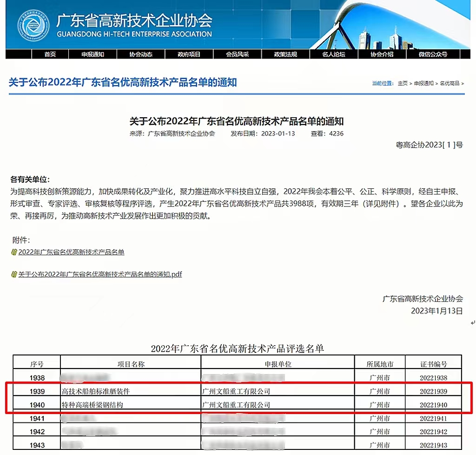This screenshot has height=455, width=476.
Task: Open the 2022年广东省名优高新技术产品名单 attachment link
Action: pyautogui.click(x=71, y=252)
